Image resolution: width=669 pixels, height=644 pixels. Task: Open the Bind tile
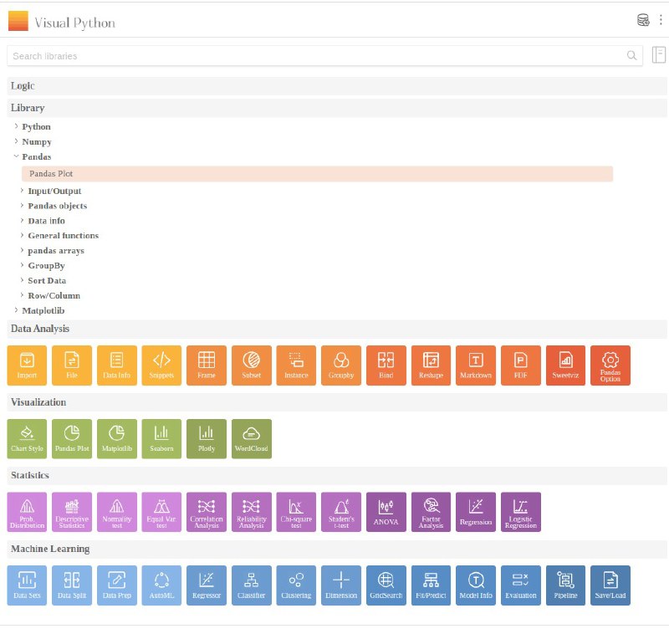click(386, 365)
